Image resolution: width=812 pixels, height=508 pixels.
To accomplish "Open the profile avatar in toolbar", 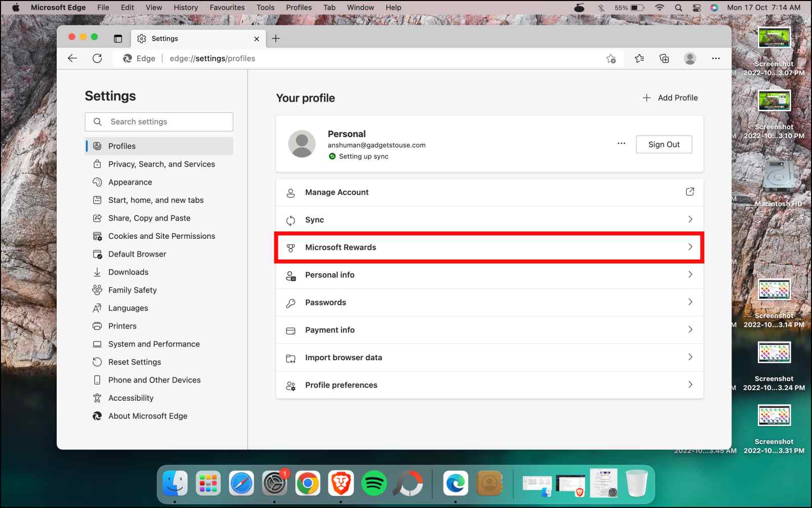I will [x=689, y=59].
